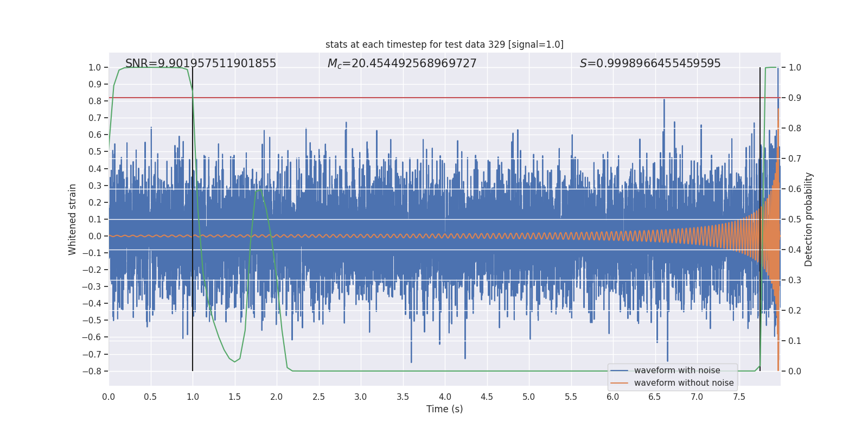Viewport: 868px width, 434px height.
Task: Click the 'Time (s)' x-axis label
Action: click(x=444, y=409)
